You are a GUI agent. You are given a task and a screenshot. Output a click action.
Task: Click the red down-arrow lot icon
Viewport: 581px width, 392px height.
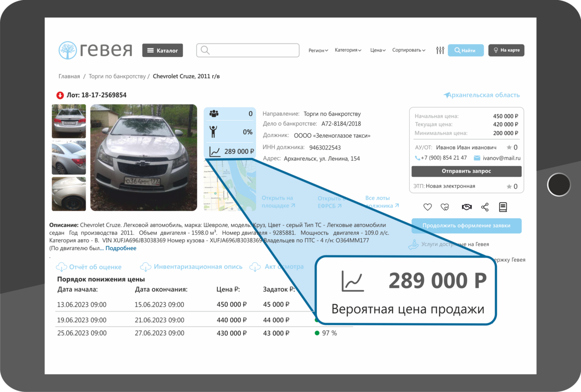(60, 95)
